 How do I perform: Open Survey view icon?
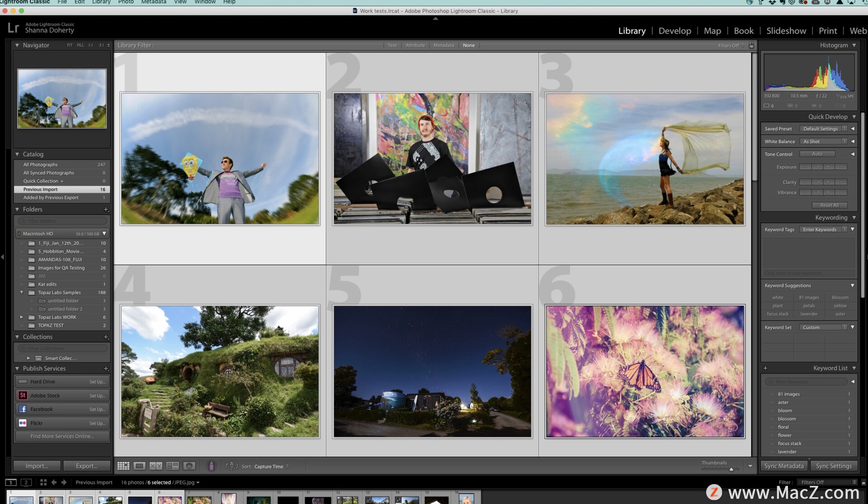[x=173, y=466]
